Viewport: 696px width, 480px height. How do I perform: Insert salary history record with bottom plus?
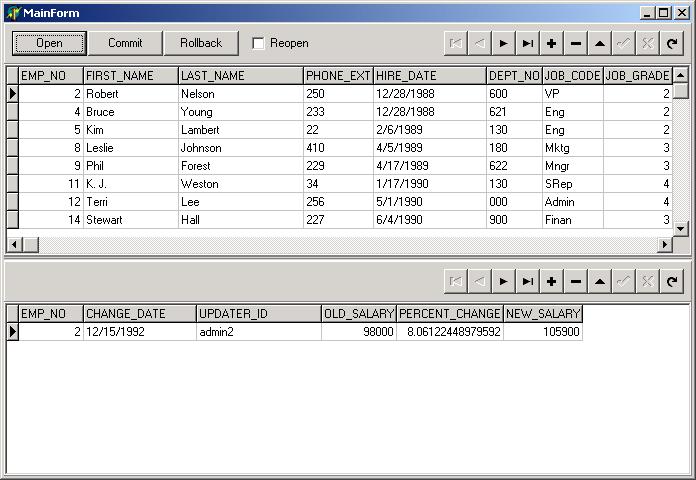[x=551, y=282]
